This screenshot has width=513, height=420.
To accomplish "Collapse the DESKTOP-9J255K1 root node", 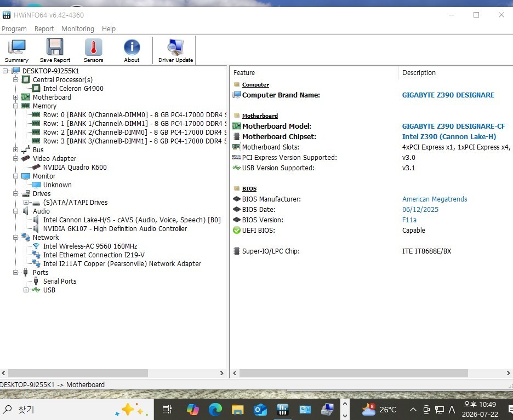I will [5, 71].
